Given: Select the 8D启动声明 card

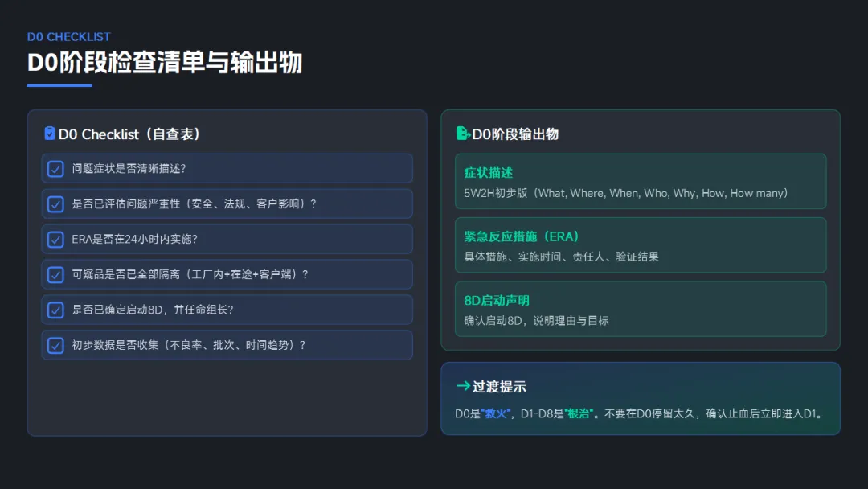Looking at the screenshot, I should pyautogui.click(x=641, y=309).
